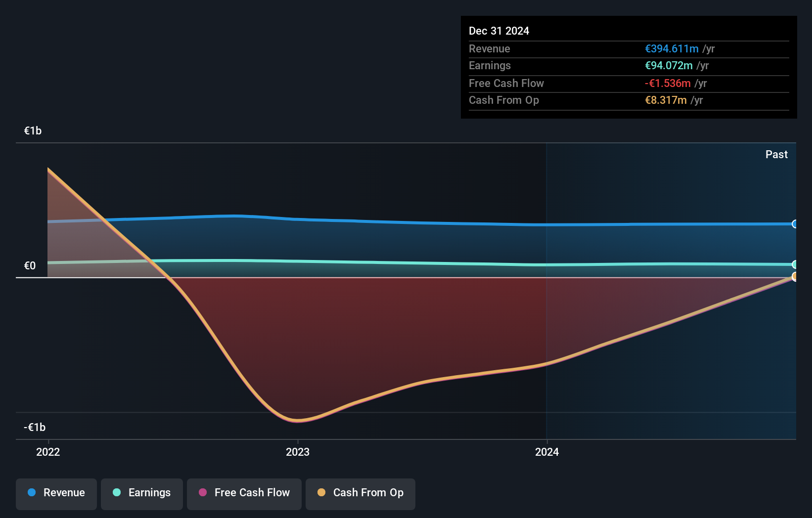Toggle the Revenue legend series button
Image resolution: width=812 pixels, height=518 pixels.
pyautogui.click(x=56, y=493)
